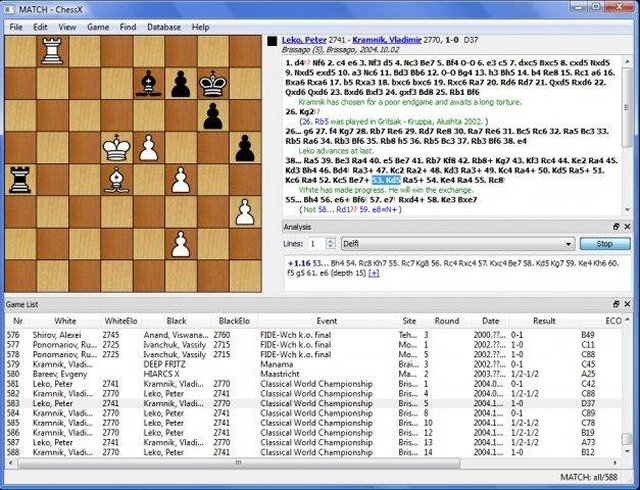Select the white bishop on d4

pyautogui.click(x=116, y=179)
